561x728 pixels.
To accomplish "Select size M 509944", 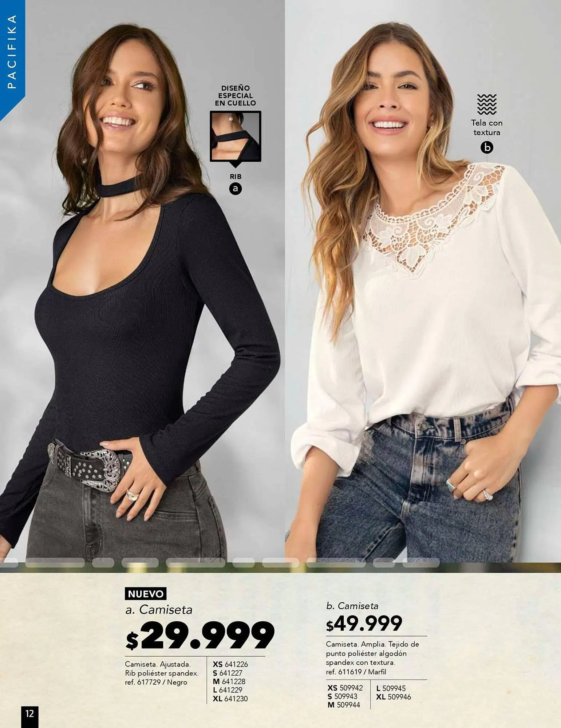I will (344, 705).
